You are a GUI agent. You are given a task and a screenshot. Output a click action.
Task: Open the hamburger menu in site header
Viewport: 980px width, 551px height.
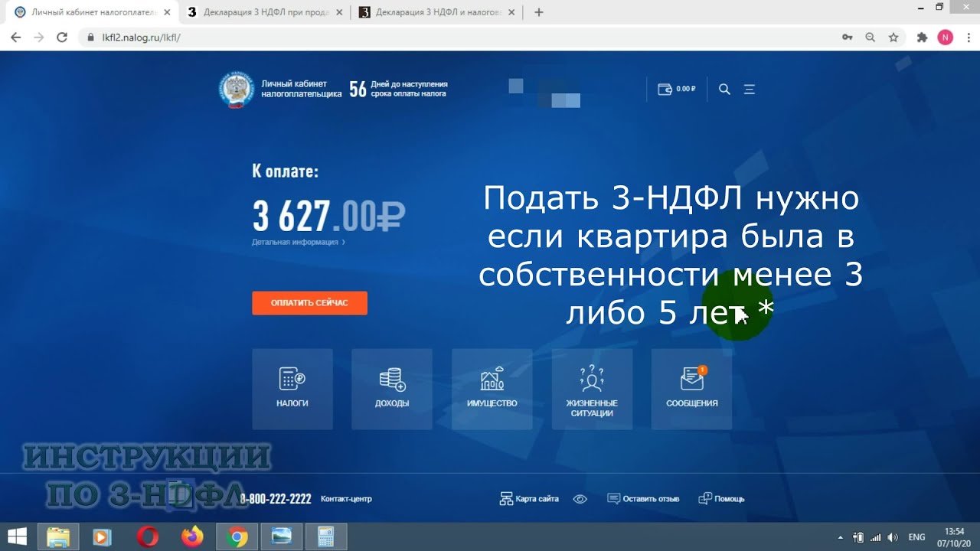point(750,90)
